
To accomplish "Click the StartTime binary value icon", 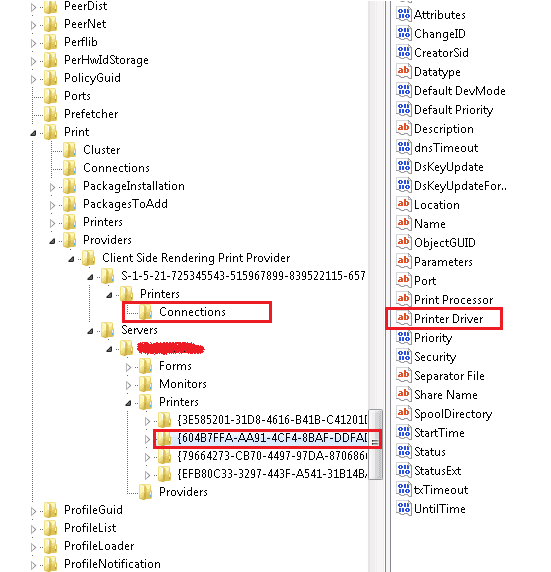I will (x=404, y=432).
